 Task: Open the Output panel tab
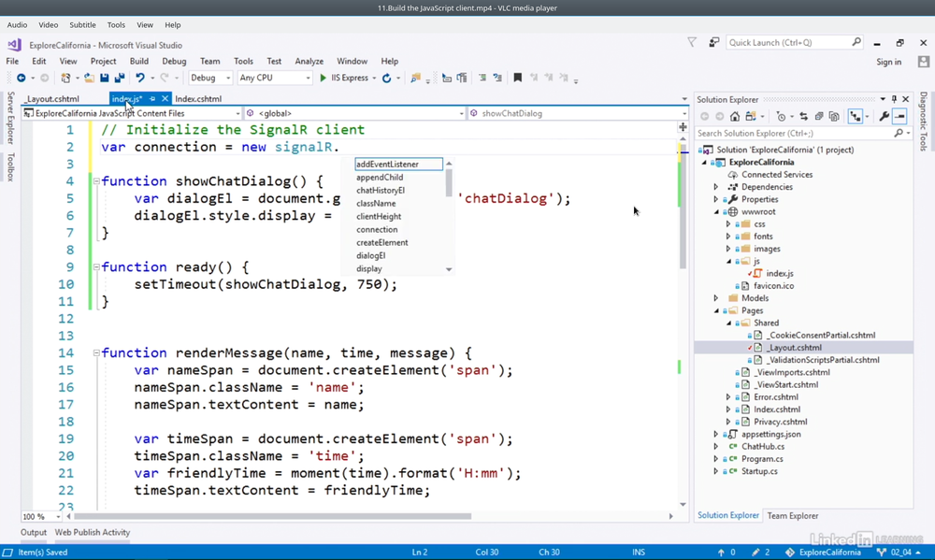pyautogui.click(x=34, y=533)
